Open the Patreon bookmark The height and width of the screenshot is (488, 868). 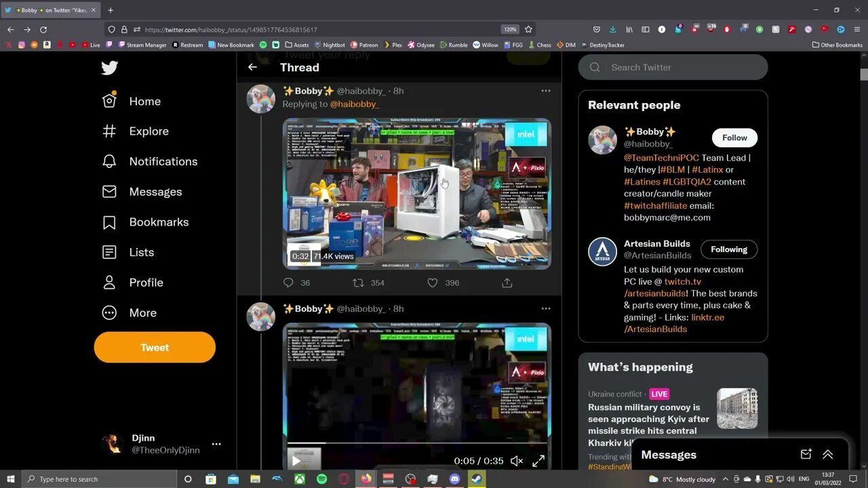click(364, 45)
